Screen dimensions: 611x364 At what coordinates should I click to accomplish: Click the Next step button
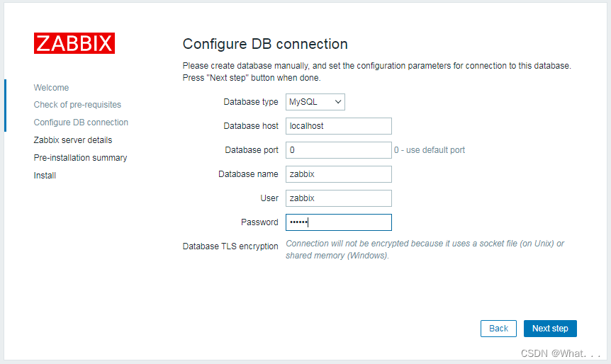click(x=550, y=329)
